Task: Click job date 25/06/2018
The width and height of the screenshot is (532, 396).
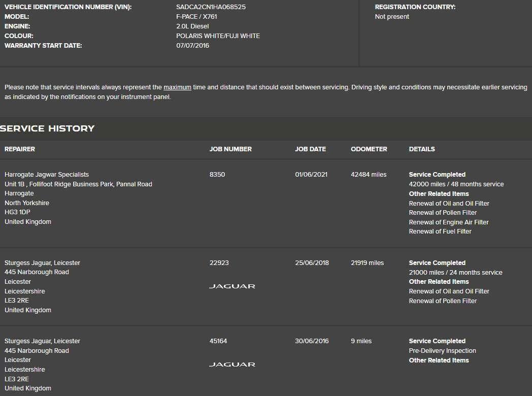Action: (312, 262)
